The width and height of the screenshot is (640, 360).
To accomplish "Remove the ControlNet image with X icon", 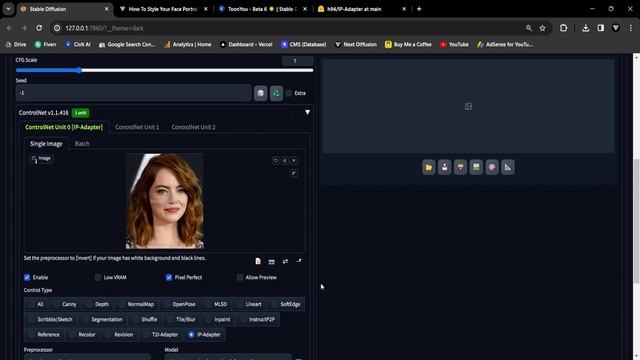I will click(x=293, y=161).
